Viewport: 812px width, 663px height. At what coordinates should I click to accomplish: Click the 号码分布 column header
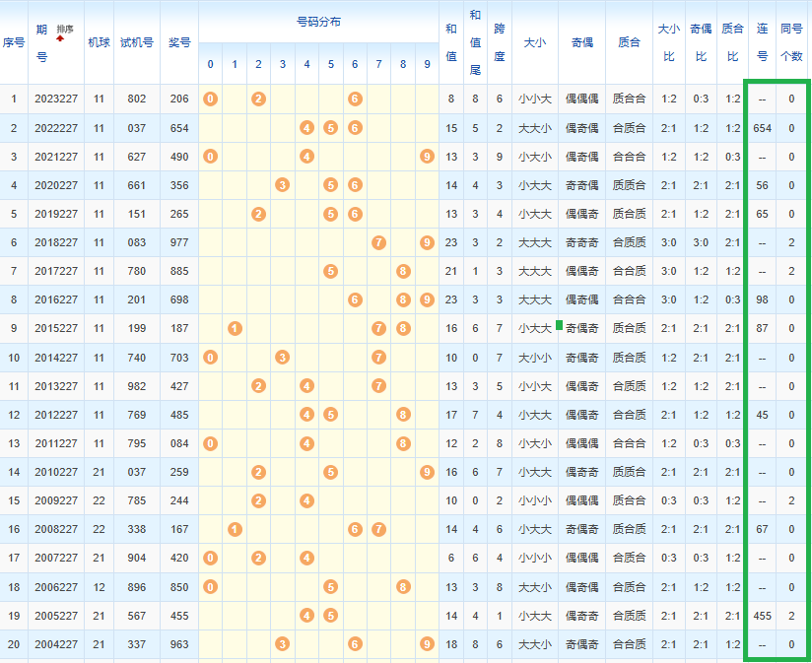click(x=318, y=22)
